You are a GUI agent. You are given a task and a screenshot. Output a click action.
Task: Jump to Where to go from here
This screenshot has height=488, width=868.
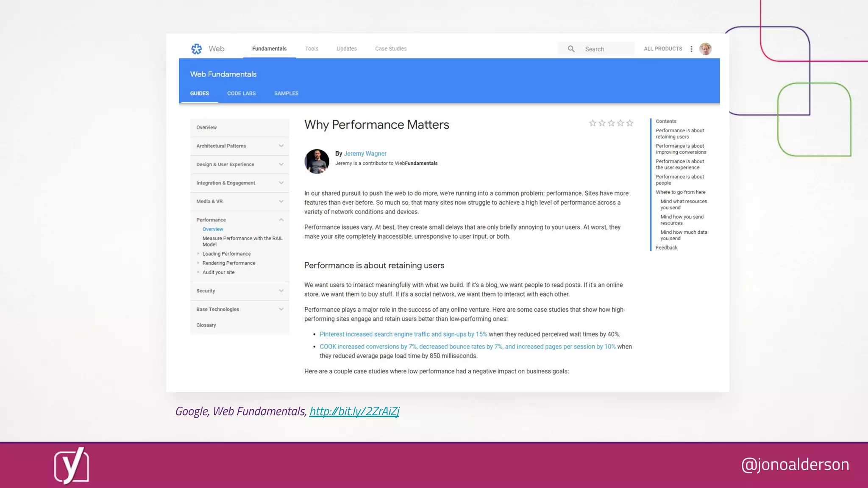coord(681,192)
